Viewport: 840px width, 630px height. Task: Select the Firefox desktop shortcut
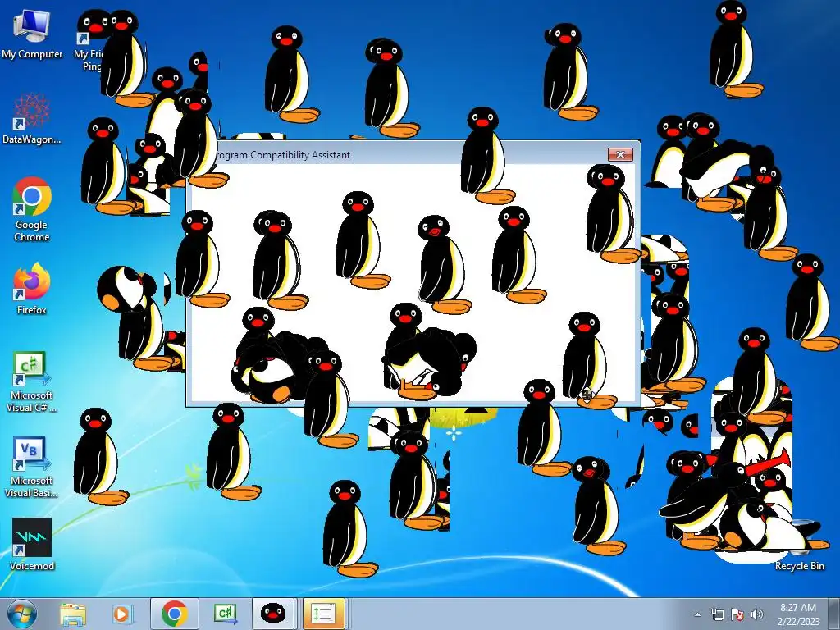click(x=32, y=288)
